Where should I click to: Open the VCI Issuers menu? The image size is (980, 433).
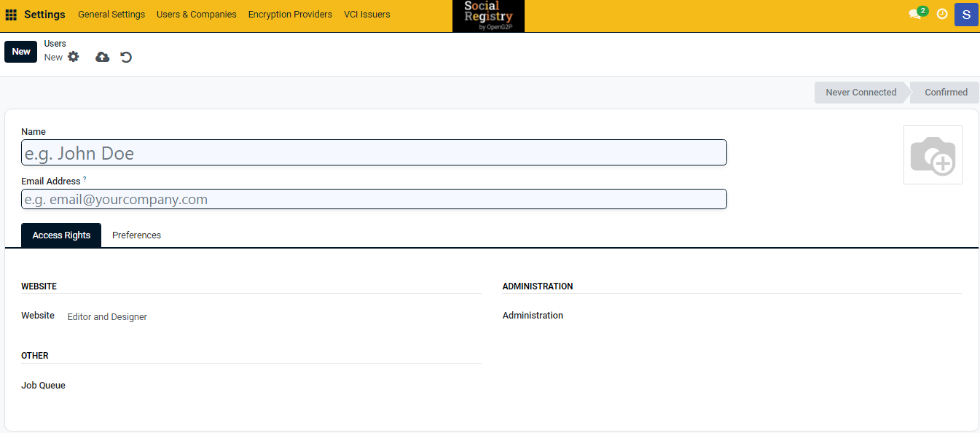(366, 15)
